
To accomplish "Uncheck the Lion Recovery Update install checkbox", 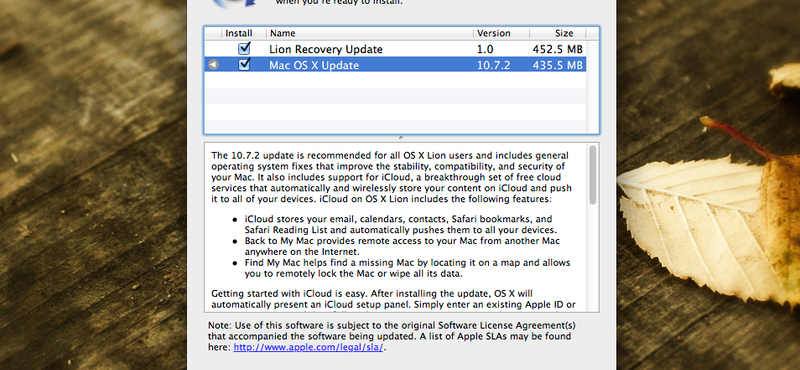I will coord(245,49).
